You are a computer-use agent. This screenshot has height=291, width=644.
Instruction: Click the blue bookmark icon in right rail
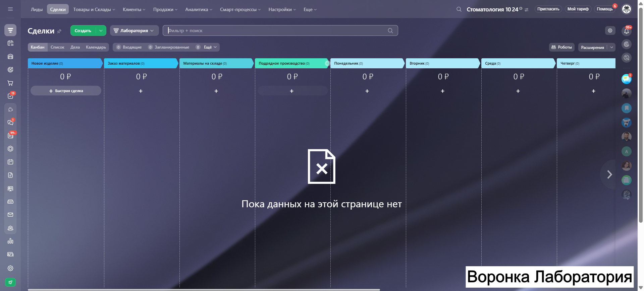pyautogui.click(x=627, y=108)
